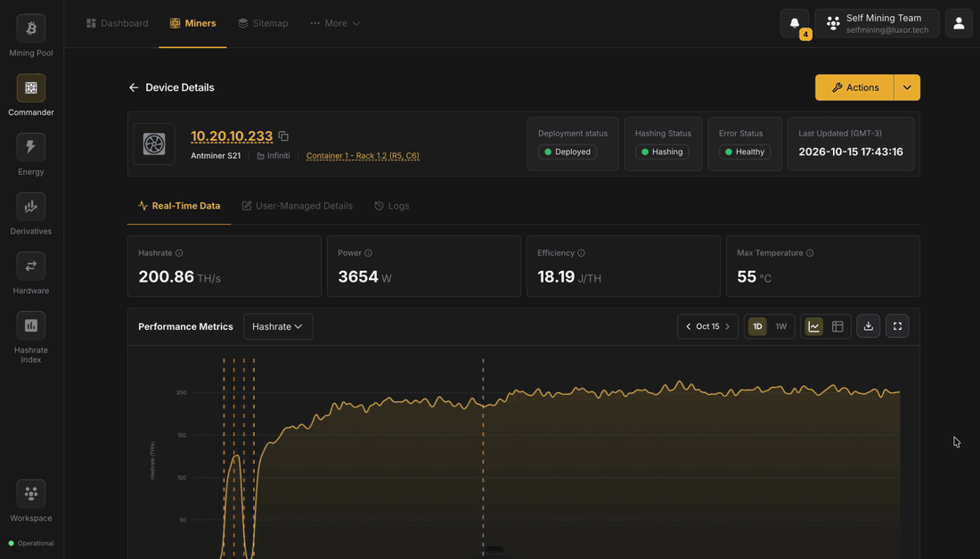
Task: Open Workspace in sidebar
Action: (30, 501)
